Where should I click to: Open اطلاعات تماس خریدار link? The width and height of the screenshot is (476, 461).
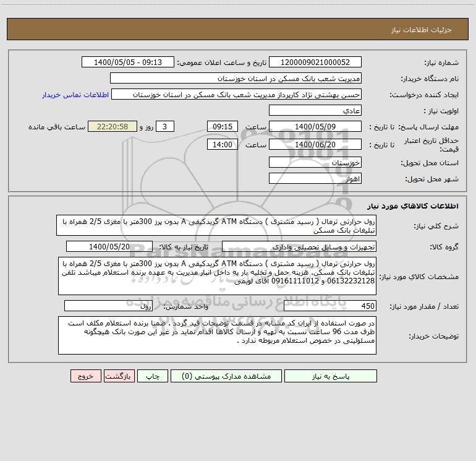(x=75, y=95)
